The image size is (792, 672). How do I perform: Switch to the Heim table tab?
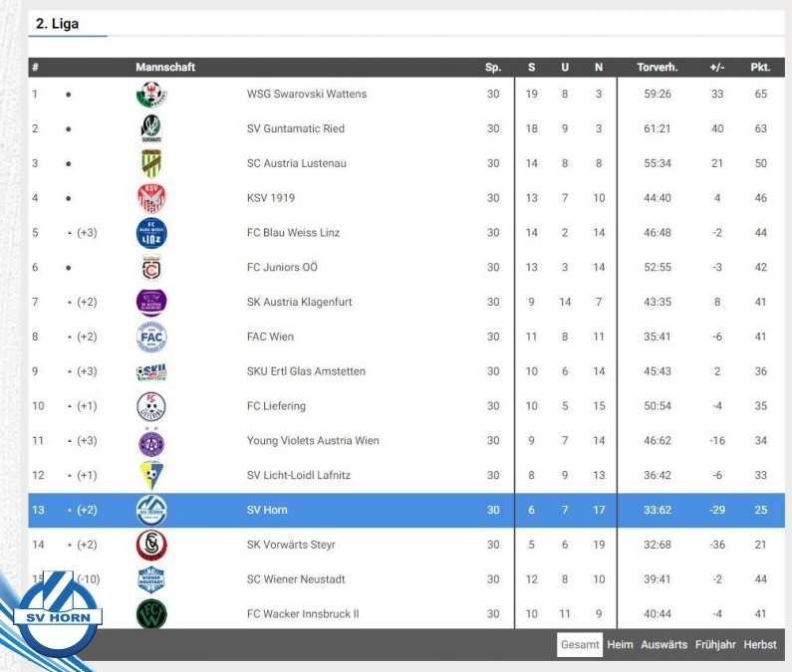click(x=620, y=645)
